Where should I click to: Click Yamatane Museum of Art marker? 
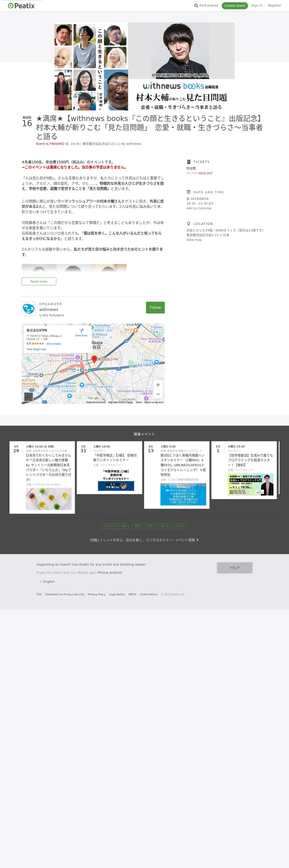[x=146, y=398]
